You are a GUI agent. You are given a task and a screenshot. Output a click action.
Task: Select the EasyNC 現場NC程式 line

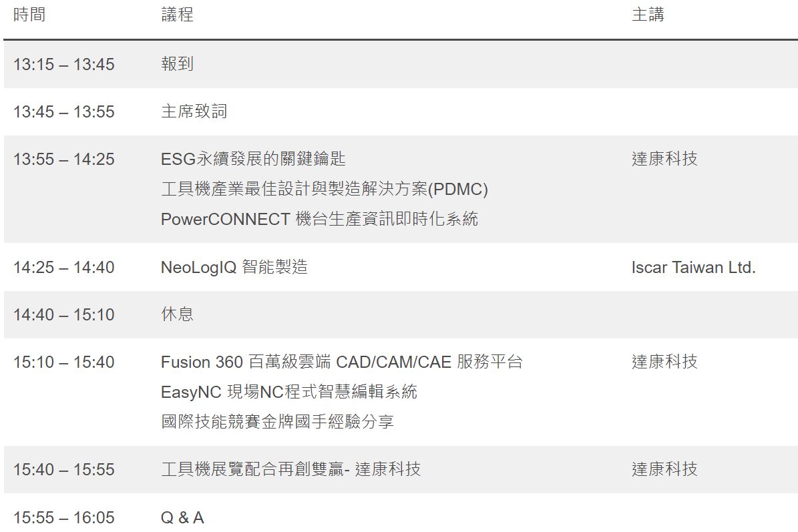pyautogui.click(x=288, y=392)
